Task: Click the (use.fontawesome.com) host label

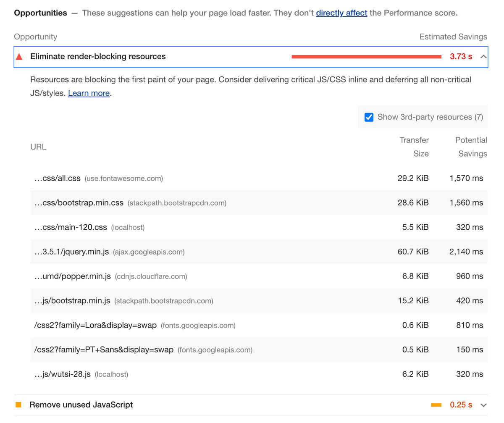Action: coord(124,179)
